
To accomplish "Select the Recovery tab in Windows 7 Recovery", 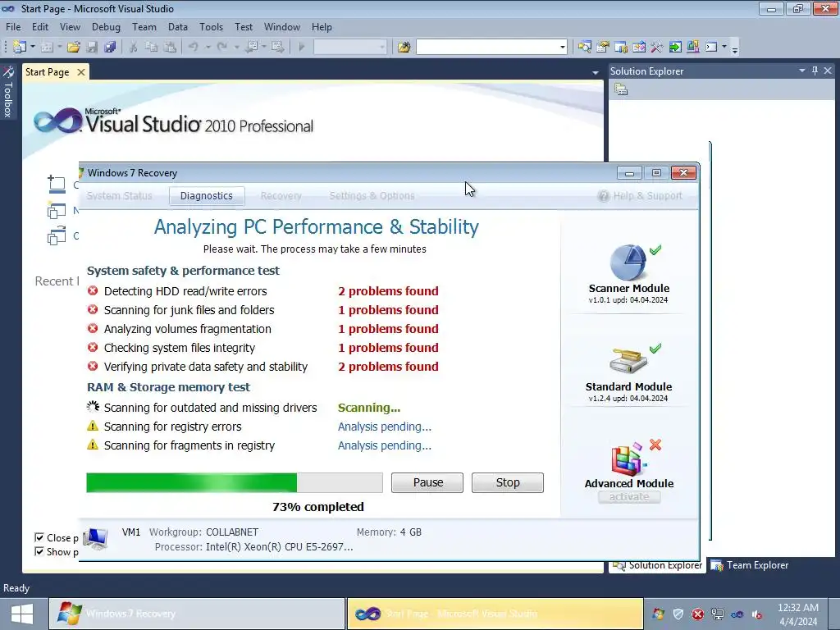I will click(281, 195).
